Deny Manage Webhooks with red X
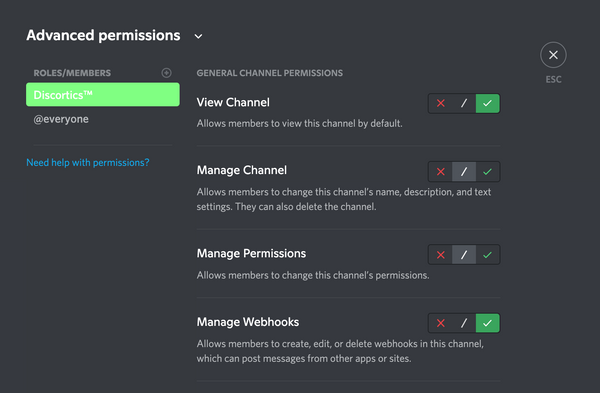 tap(440, 323)
